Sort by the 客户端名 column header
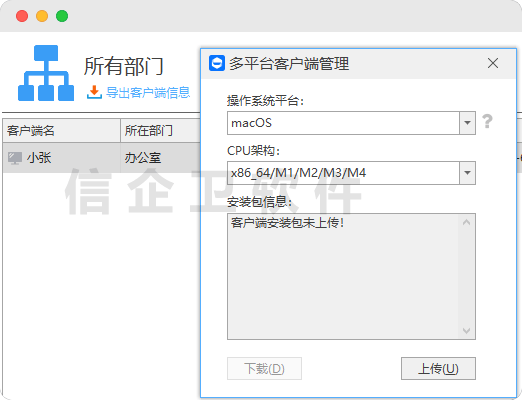The image size is (522, 400). (61, 130)
